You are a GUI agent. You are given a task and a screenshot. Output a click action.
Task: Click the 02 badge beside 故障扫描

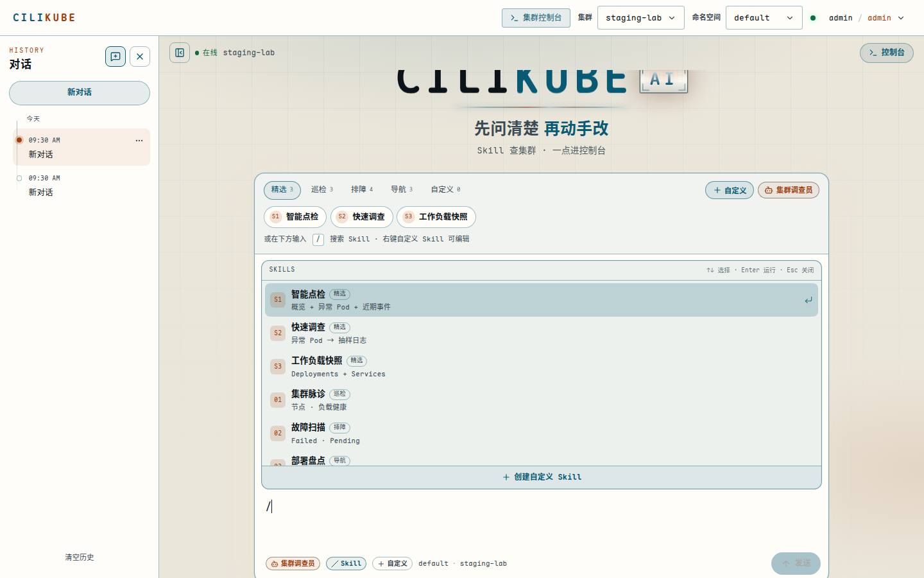coord(278,433)
